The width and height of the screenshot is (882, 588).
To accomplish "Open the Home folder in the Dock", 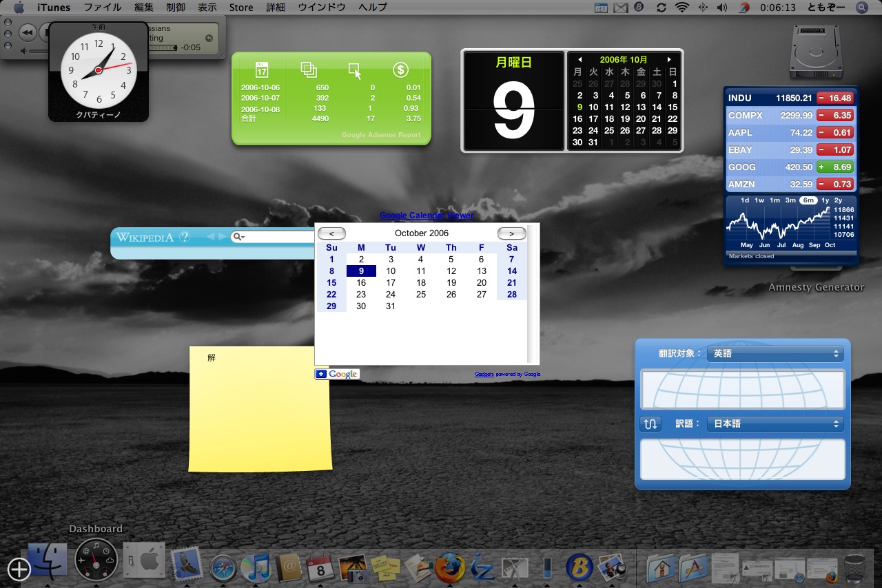I will (x=661, y=567).
